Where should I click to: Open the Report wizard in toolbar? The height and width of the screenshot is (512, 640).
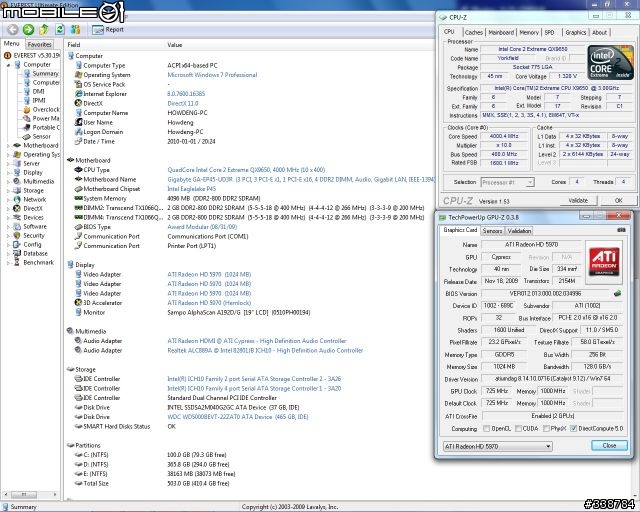tap(108, 29)
